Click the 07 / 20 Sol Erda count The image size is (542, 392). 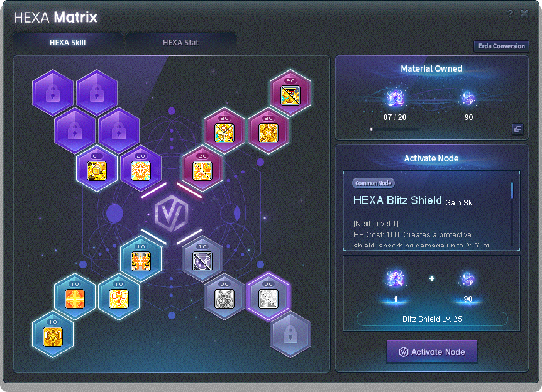click(x=395, y=117)
